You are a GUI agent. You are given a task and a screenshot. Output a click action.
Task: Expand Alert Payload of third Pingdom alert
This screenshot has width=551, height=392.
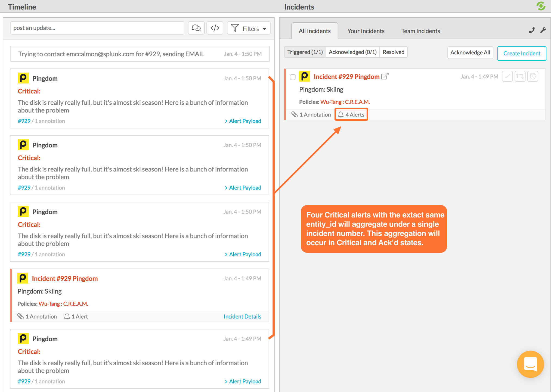[243, 254]
